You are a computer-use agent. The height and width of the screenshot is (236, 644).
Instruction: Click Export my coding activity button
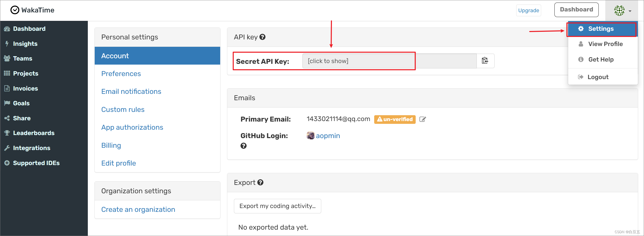277,206
